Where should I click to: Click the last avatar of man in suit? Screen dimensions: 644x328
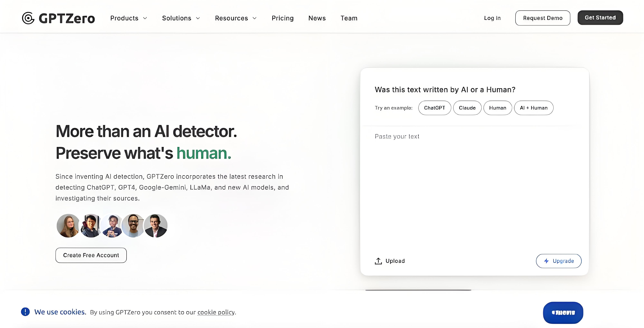click(x=156, y=226)
